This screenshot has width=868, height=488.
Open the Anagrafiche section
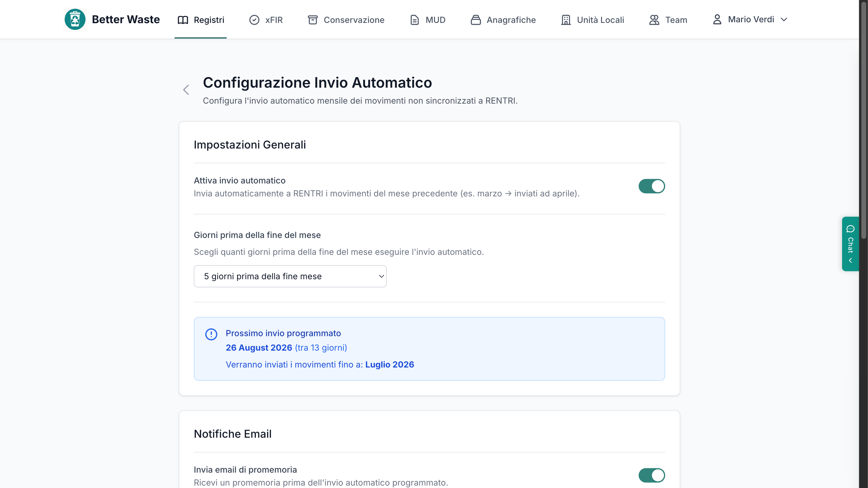[503, 20]
